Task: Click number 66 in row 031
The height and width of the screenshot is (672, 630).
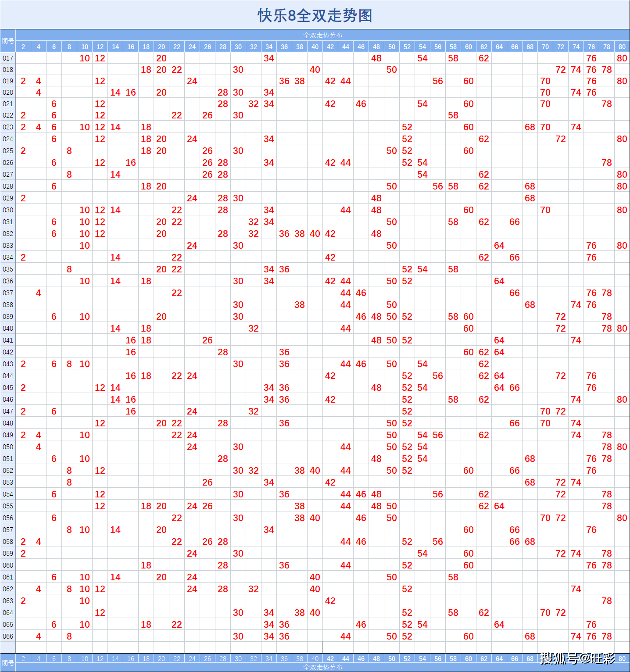Action: click(x=515, y=222)
